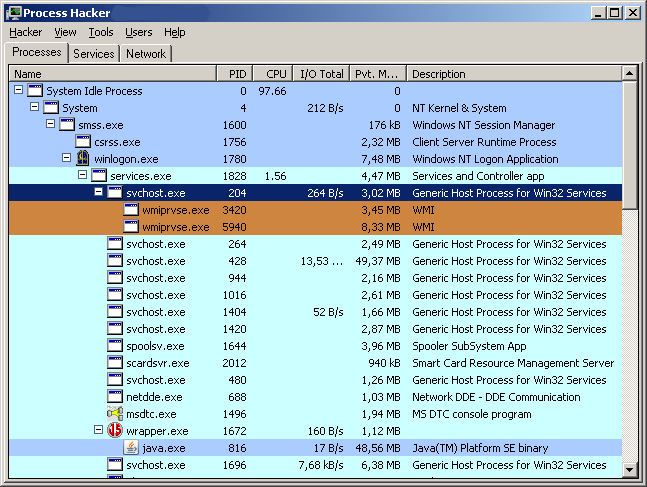This screenshot has width=647, height=487.
Task: Click the wrapper.exe JS icon
Action: (115, 430)
